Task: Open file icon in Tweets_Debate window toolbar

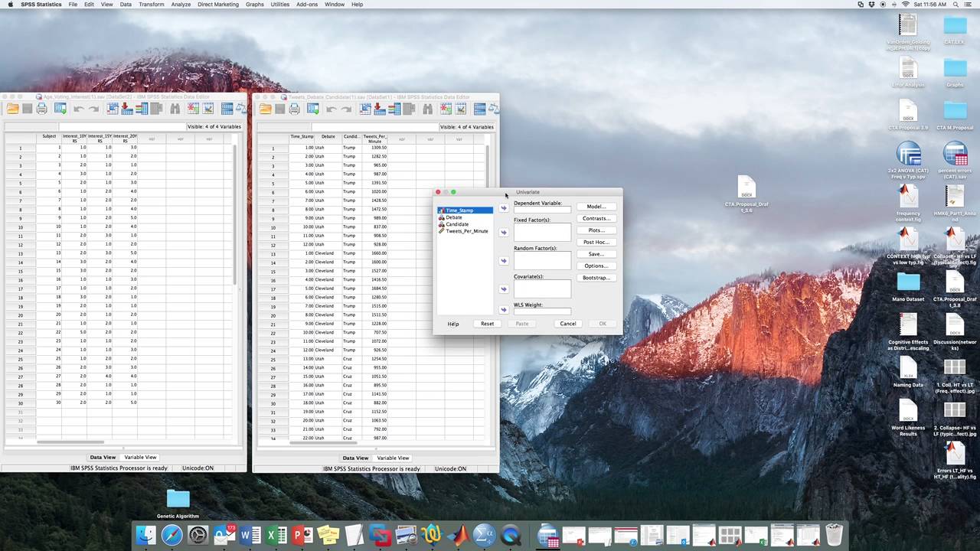Action: pyautogui.click(x=266, y=109)
